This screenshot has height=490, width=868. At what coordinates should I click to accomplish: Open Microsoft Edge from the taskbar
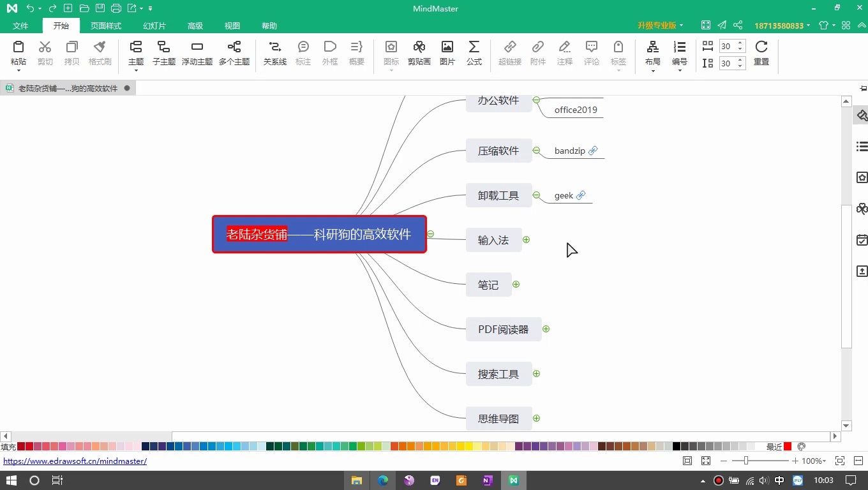pos(383,480)
